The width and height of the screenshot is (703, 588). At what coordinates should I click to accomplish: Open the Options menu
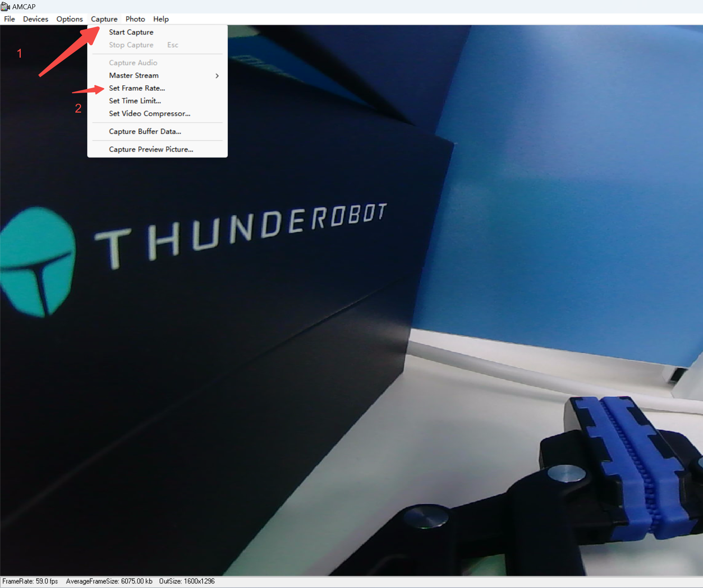70,19
